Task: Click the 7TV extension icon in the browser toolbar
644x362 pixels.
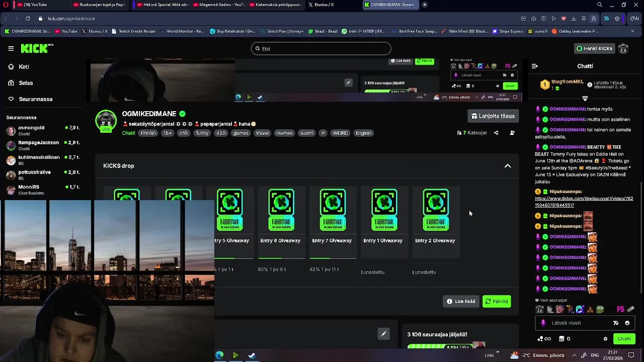Action: [606, 19]
